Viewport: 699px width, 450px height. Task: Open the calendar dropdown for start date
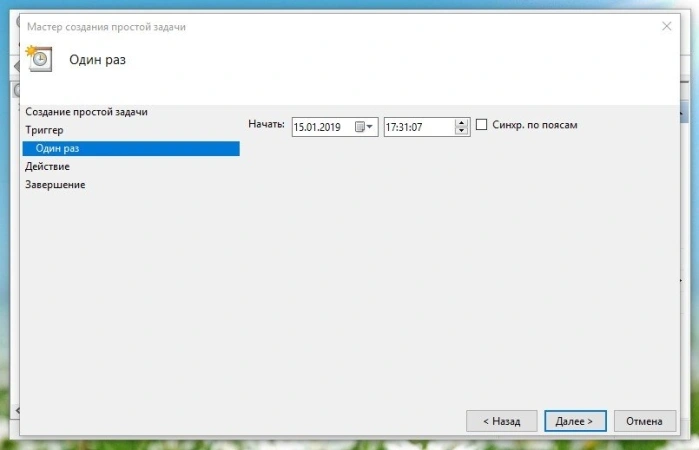(x=364, y=127)
